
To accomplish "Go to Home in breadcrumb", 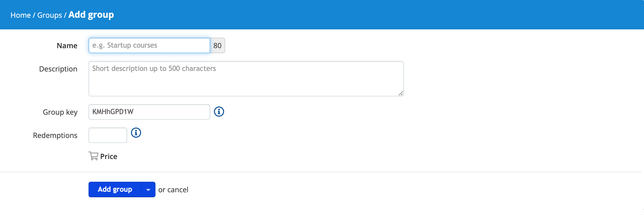I will pyautogui.click(x=21, y=15).
